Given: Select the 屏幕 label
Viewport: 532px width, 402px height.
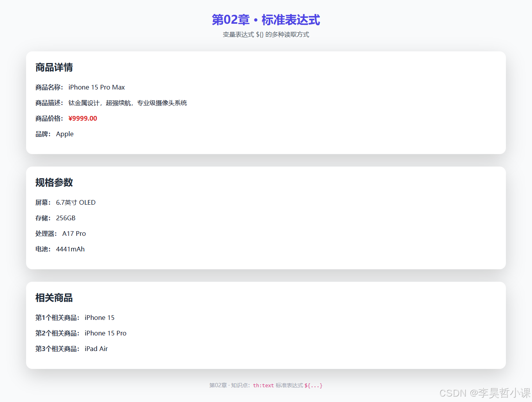Looking at the screenshot, I should [43, 202].
